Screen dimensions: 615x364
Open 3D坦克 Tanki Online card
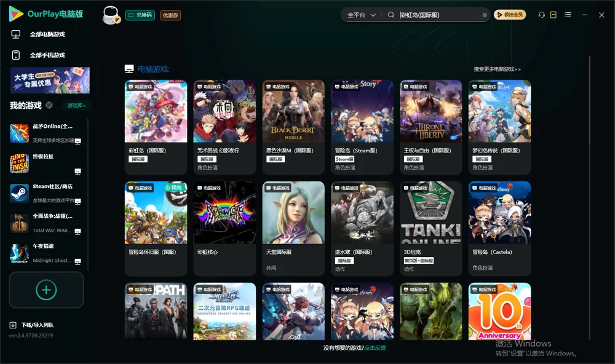(x=430, y=229)
